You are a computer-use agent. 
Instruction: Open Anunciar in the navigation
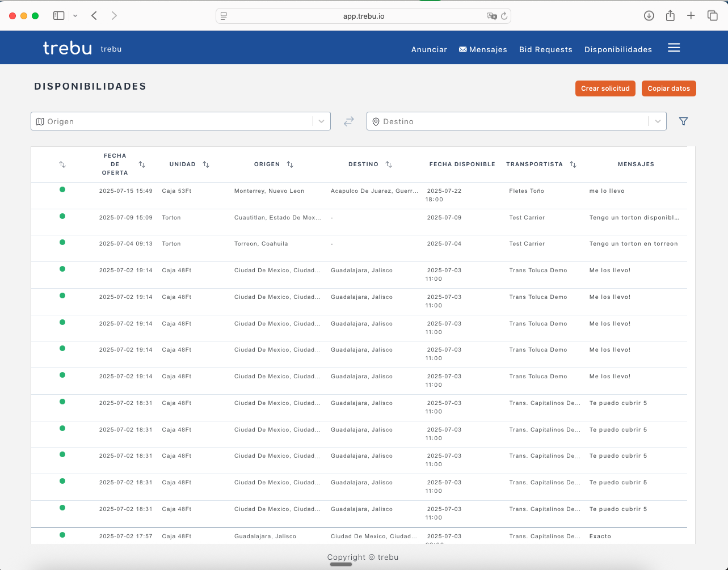pos(429,49)
